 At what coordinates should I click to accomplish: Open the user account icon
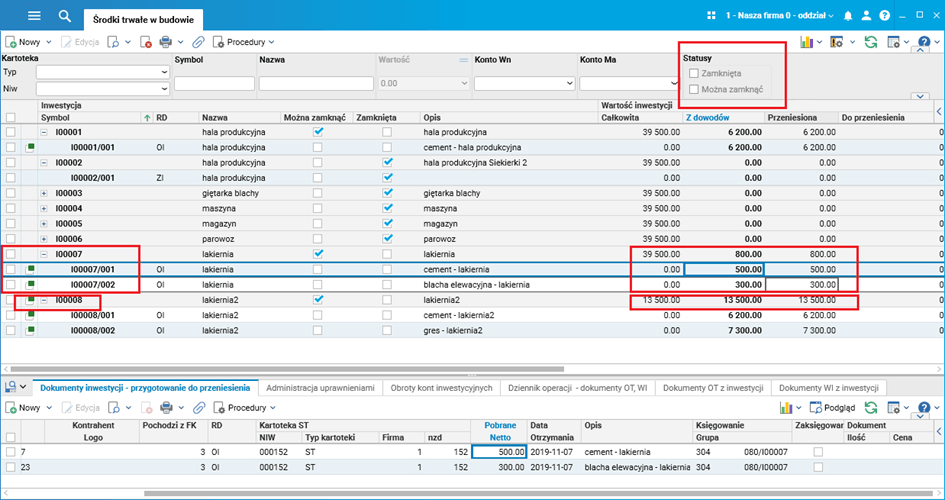tap(866, 16)
